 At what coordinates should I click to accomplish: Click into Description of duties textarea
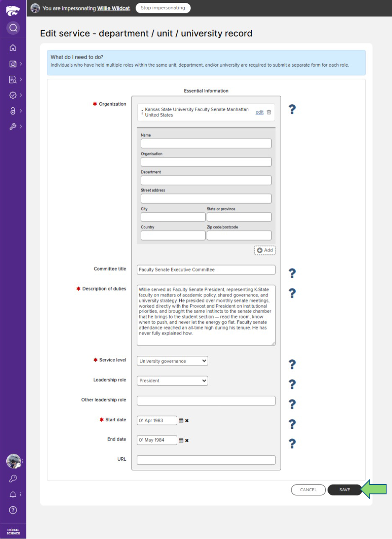click(206, 315)
